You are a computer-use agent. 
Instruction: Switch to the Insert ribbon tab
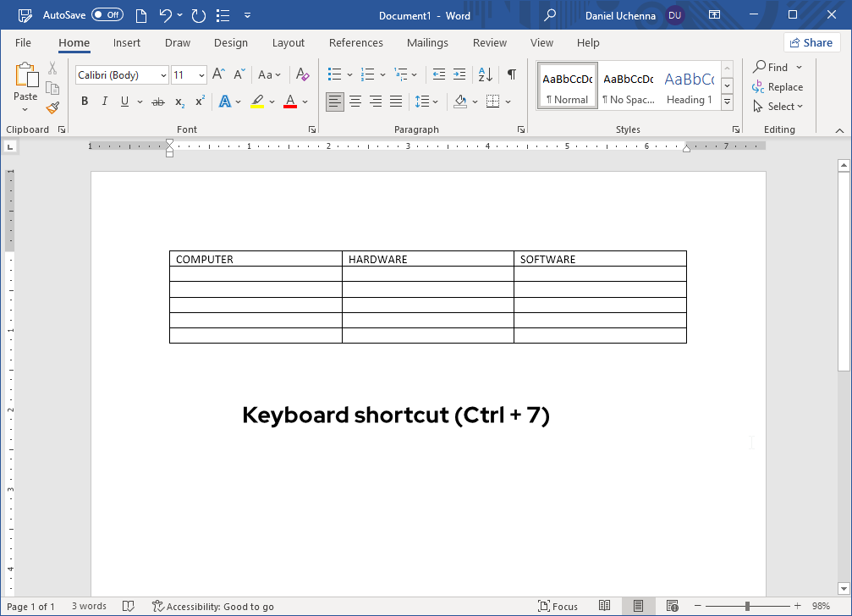tap(126, 42)
